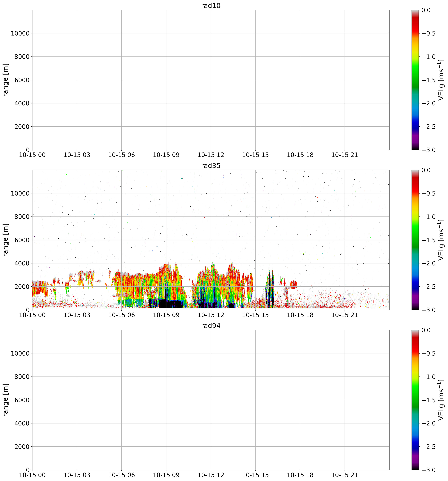Click the rad94 plot title
The width and height of the screenshot is (448, 481).
(211, 326)
